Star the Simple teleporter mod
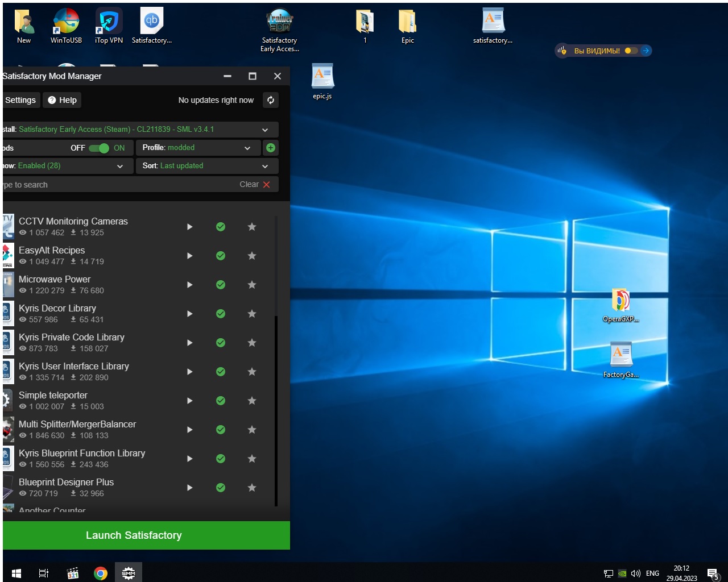 click(252, 401)
